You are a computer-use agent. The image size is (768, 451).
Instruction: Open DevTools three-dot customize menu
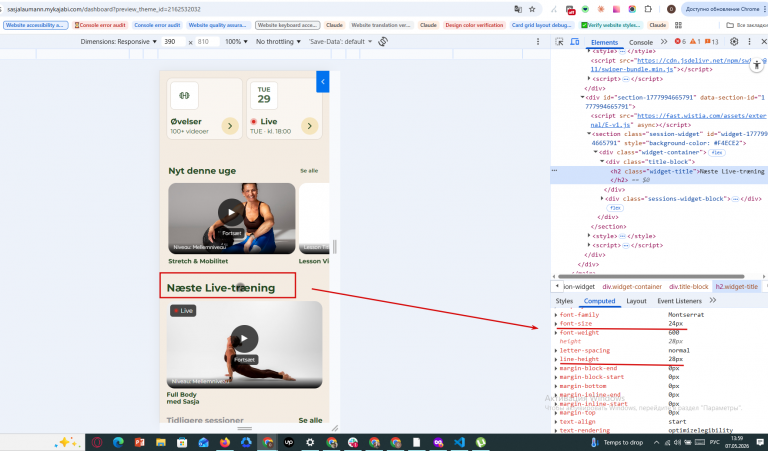coord(749,42)
